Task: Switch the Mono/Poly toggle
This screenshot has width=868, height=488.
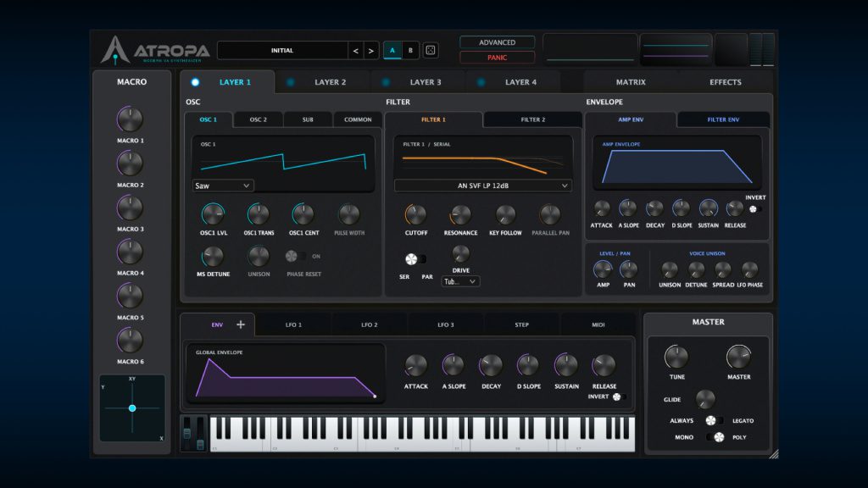Action: coord(715,437)
